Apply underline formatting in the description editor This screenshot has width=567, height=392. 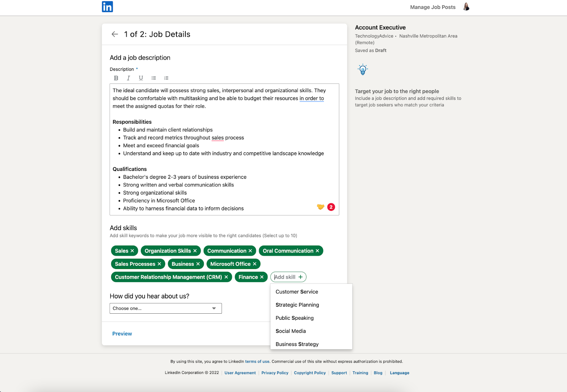click(141, 78)
